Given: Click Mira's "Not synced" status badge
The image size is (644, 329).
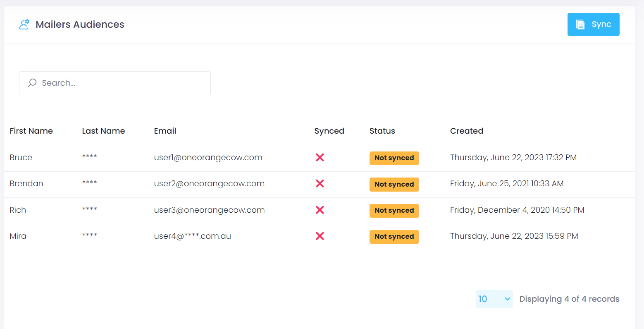Looking at the screenshot, I should [394, 236].
